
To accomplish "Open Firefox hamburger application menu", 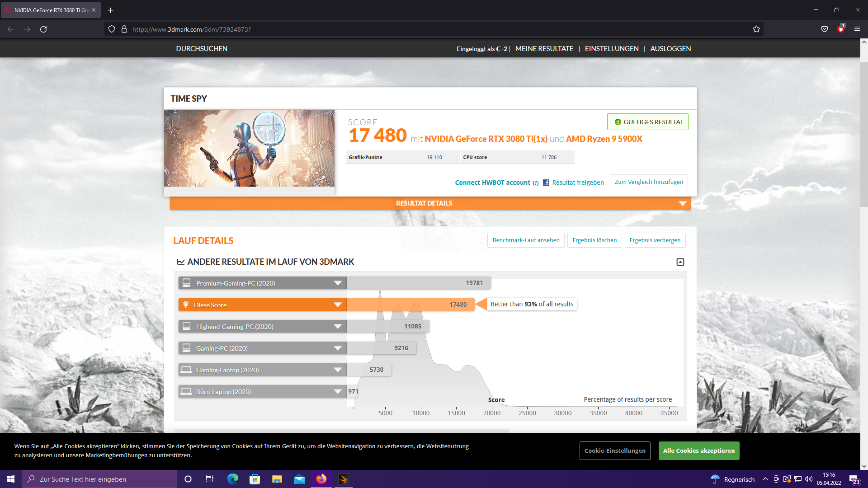I will tap(857, 29).
